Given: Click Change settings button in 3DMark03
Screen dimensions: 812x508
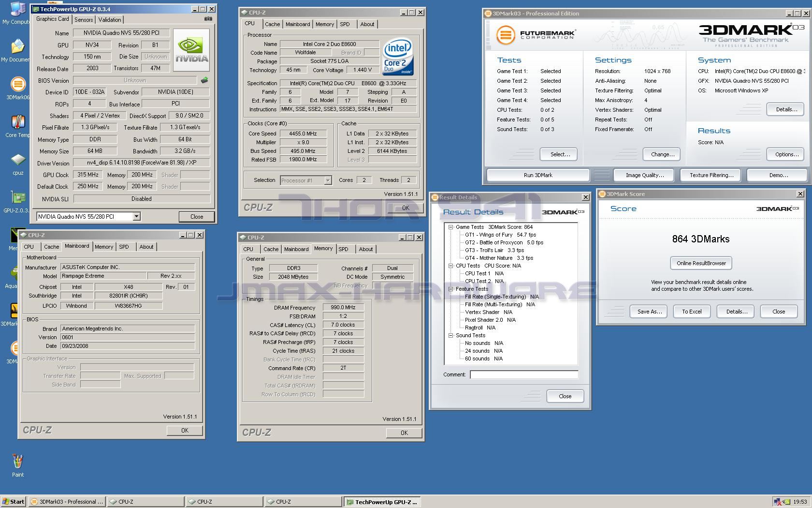Looking at the screenshot, I should coord(662,154).
